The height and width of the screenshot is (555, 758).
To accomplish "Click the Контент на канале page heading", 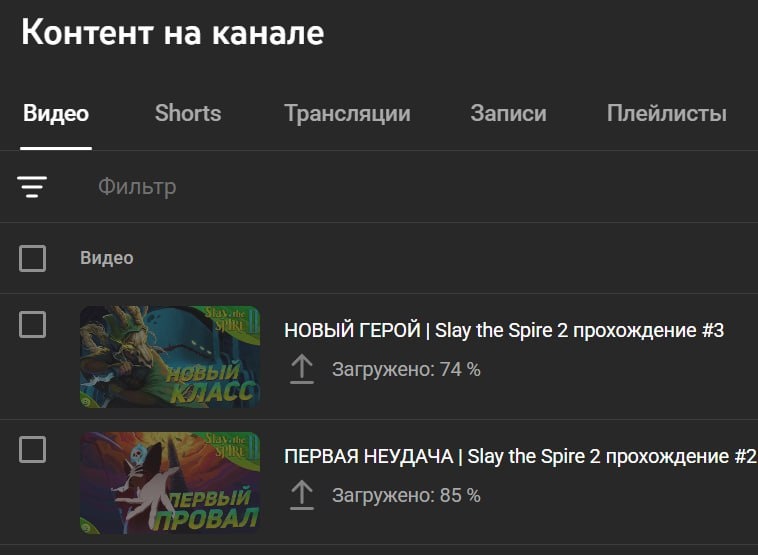I will 173,32.
